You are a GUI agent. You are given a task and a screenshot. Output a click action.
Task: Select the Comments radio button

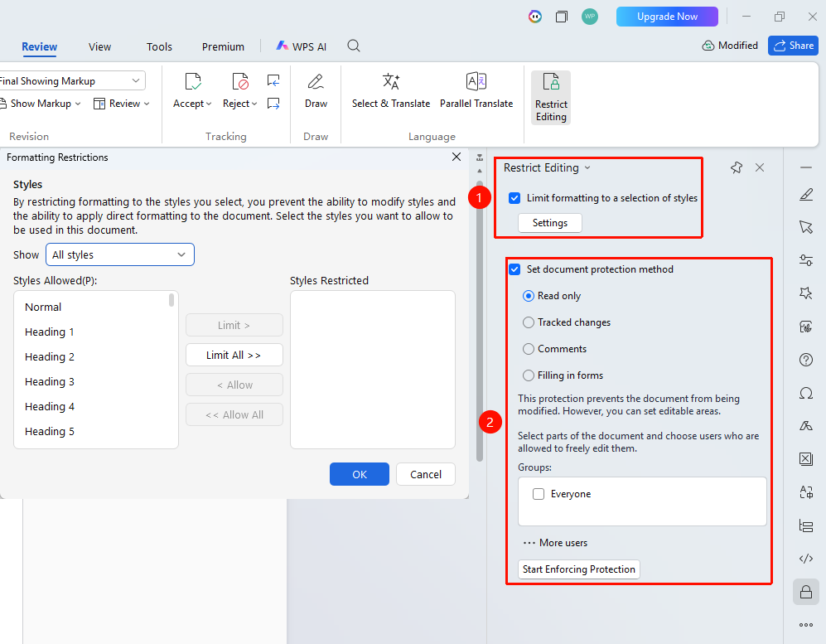tap(529, 349)
